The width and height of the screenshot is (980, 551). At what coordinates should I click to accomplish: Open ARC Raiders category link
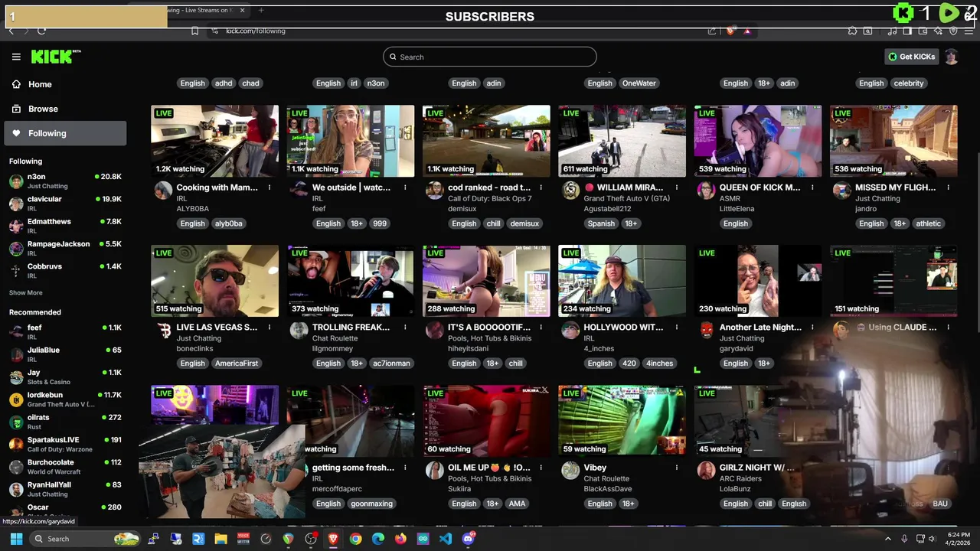pyautogui.click(x=740, y=479)
